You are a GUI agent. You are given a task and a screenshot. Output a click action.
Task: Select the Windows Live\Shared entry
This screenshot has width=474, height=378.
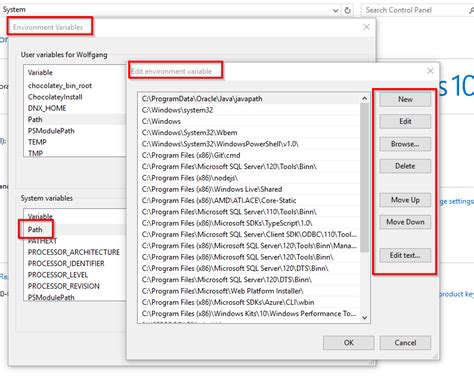click(x=249, y=189)
